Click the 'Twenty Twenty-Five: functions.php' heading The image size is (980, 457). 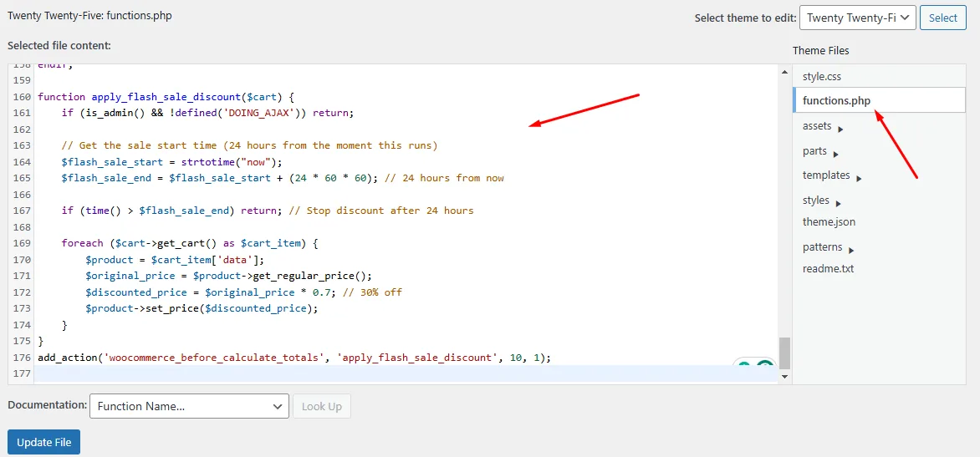[x=89, y=16]
